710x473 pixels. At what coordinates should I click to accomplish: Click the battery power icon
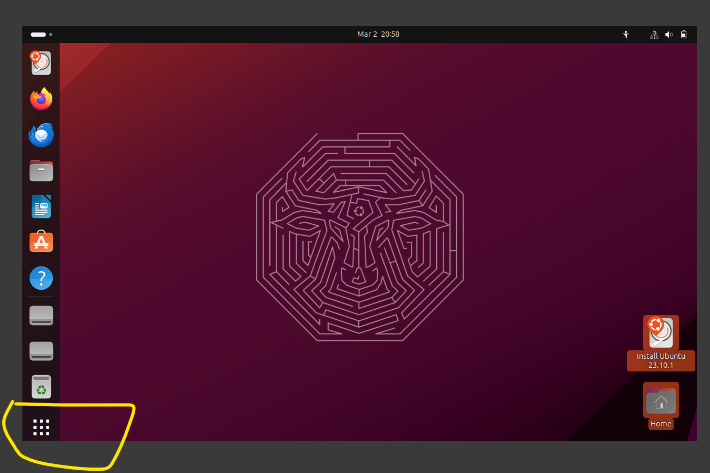click(x=684, y=34)
